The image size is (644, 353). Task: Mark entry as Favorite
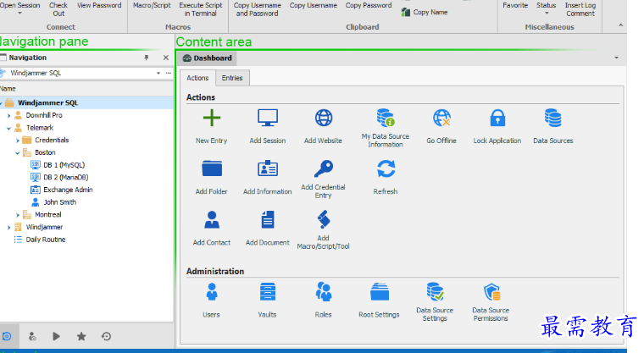[515, 5]
